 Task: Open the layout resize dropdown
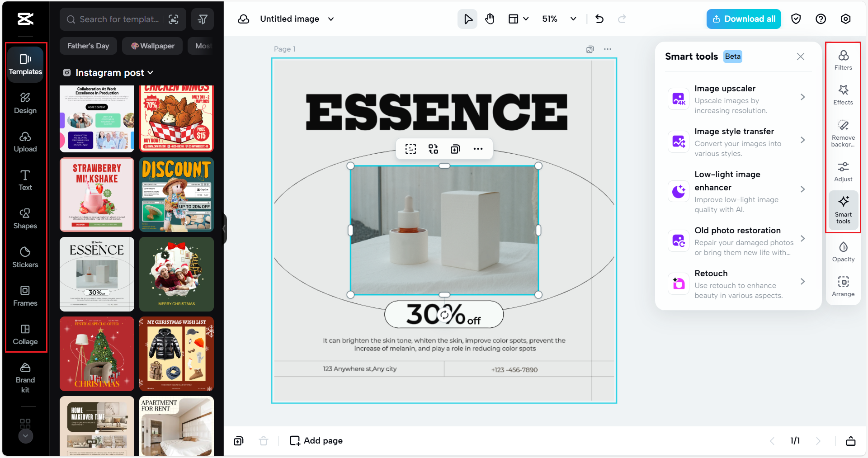pyautogui.click(x=519, y=19)
